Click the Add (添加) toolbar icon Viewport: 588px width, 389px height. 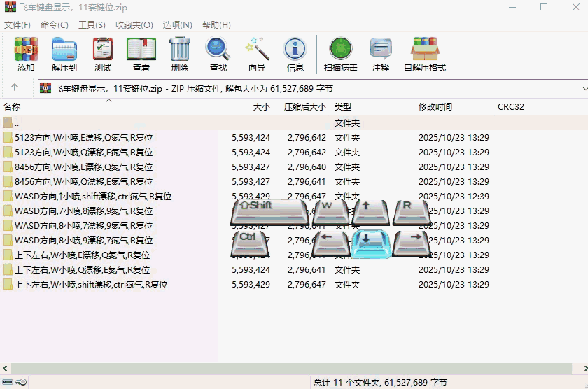[x=26, y=54]
